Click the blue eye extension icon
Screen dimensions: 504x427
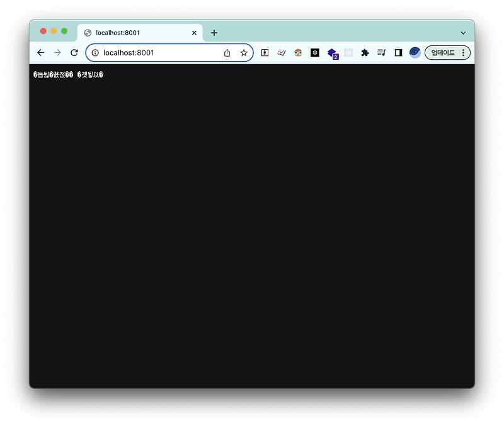(x=415, y=53)
